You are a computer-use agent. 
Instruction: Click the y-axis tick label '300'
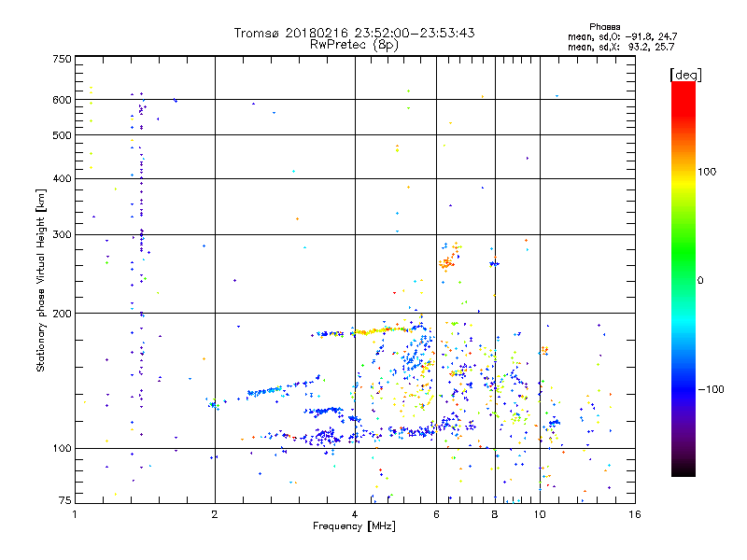62,234
